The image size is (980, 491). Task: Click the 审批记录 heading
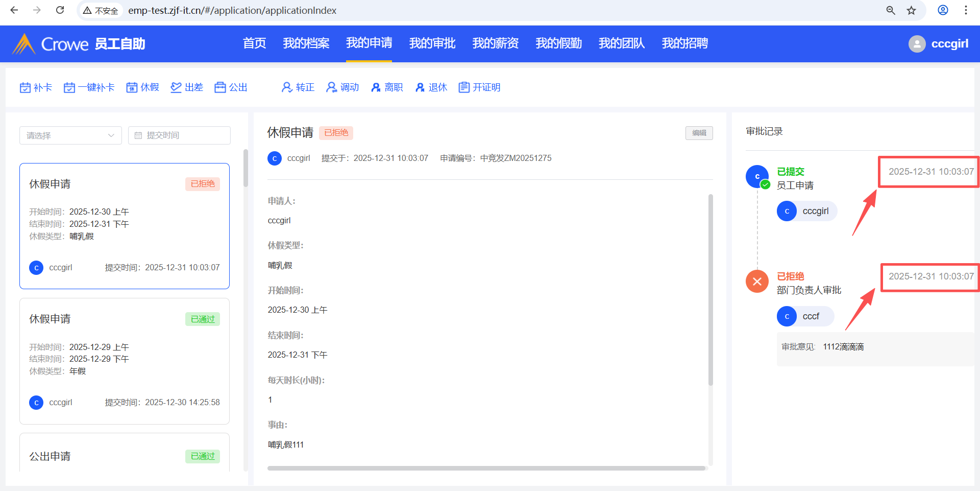(x=764, y=131)
